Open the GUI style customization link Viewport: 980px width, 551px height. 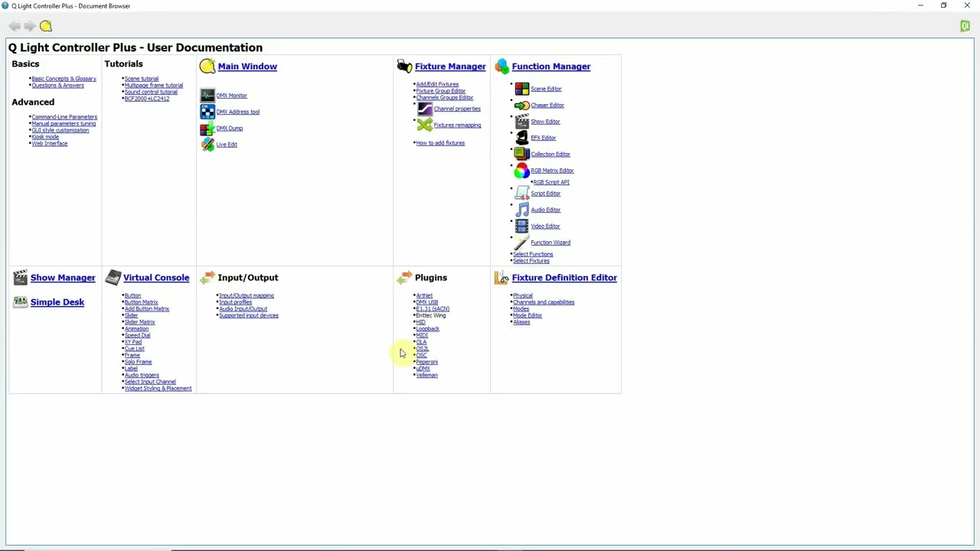point(60,130)
